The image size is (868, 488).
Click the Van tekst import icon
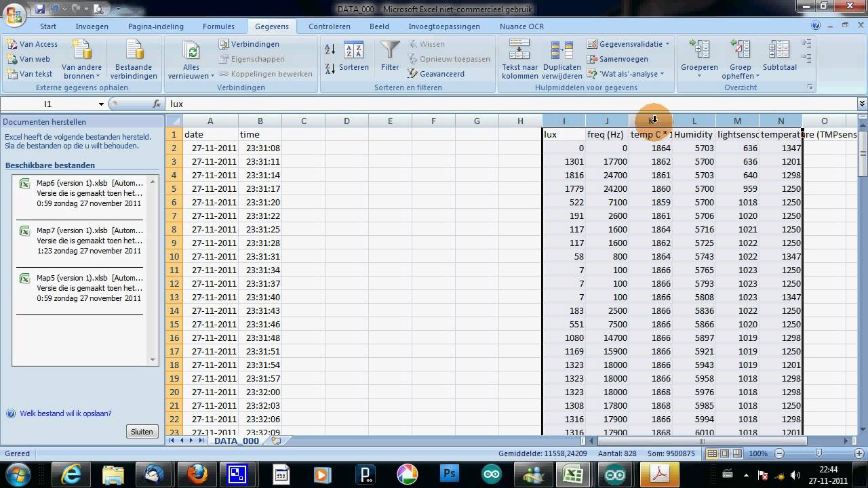12,74
